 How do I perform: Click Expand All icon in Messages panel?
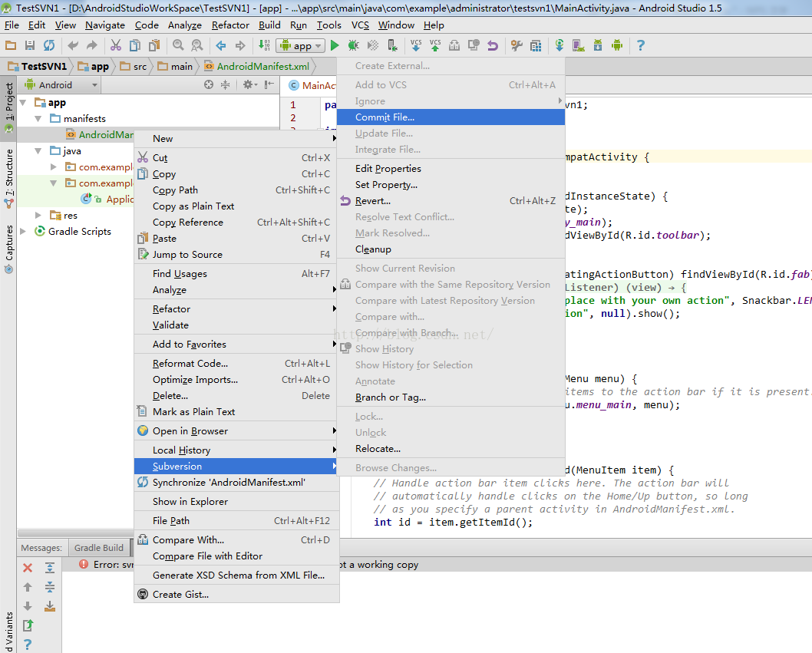pyautogui.click(x=50, y=568)
